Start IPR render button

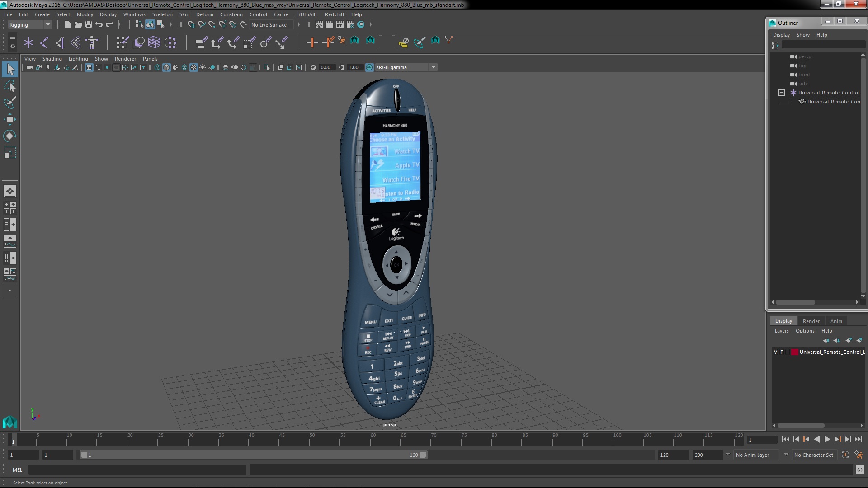[x=340, y=25]
